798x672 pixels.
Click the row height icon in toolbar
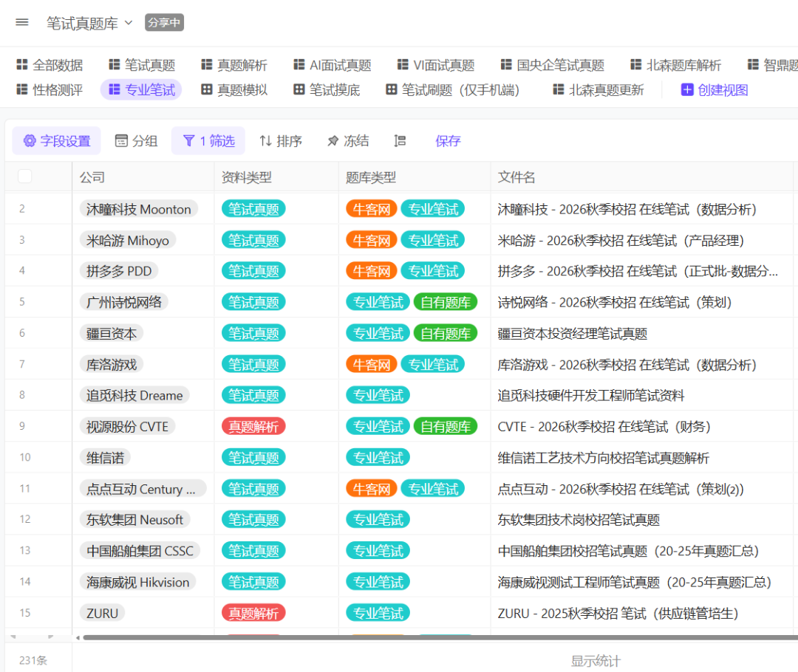pyautogui.click(x=400, y=141)
